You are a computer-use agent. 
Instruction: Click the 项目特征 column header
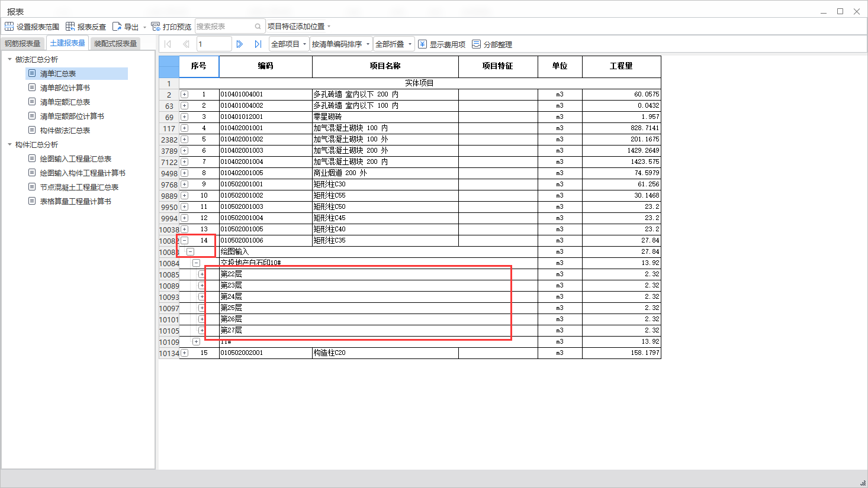(x=498, y=66)
